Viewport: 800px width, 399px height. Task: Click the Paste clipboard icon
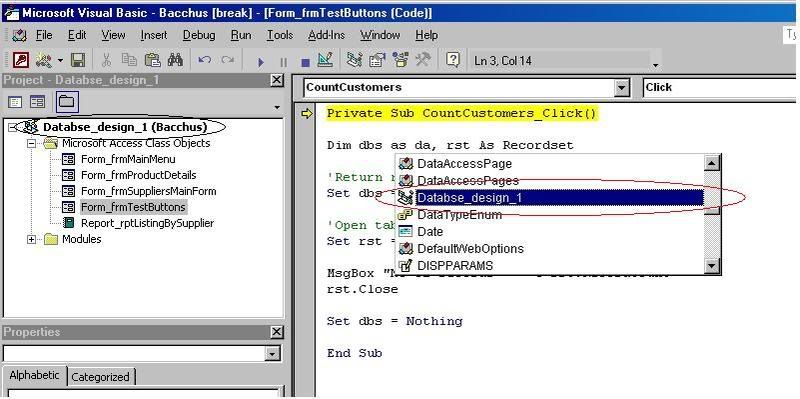[x=152, y=61]
